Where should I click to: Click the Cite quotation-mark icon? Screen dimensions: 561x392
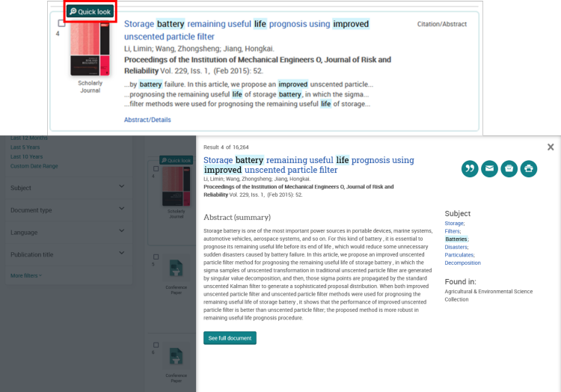tap(470, 168)
